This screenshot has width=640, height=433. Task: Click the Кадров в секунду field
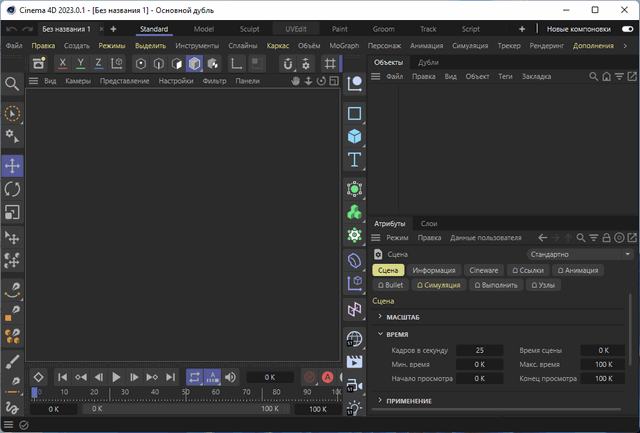[x=479, y=350]
